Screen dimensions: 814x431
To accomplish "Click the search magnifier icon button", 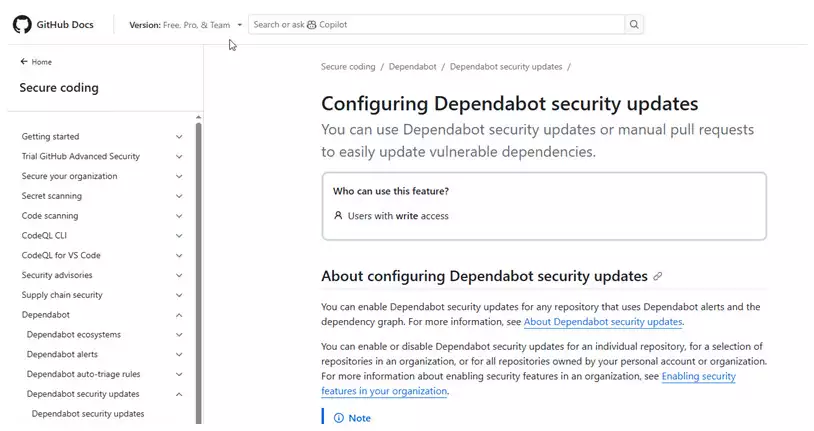I will pyautogui.click(x=634, y=24).
